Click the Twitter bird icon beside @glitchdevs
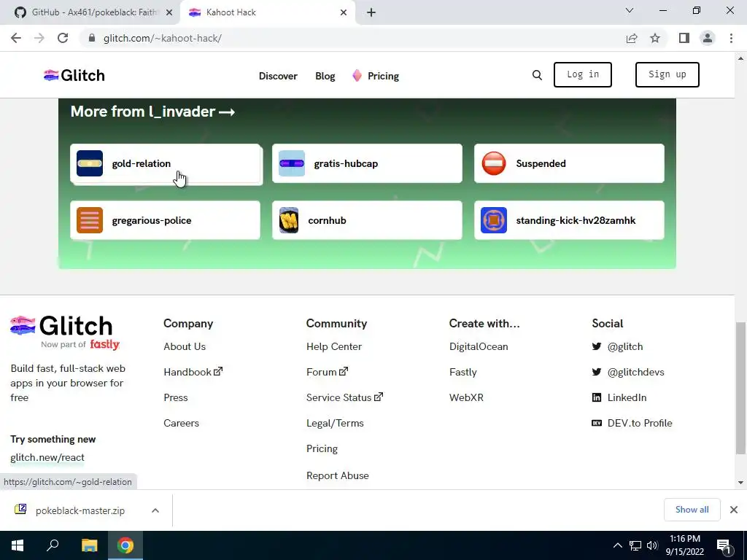 click(597, 372)
